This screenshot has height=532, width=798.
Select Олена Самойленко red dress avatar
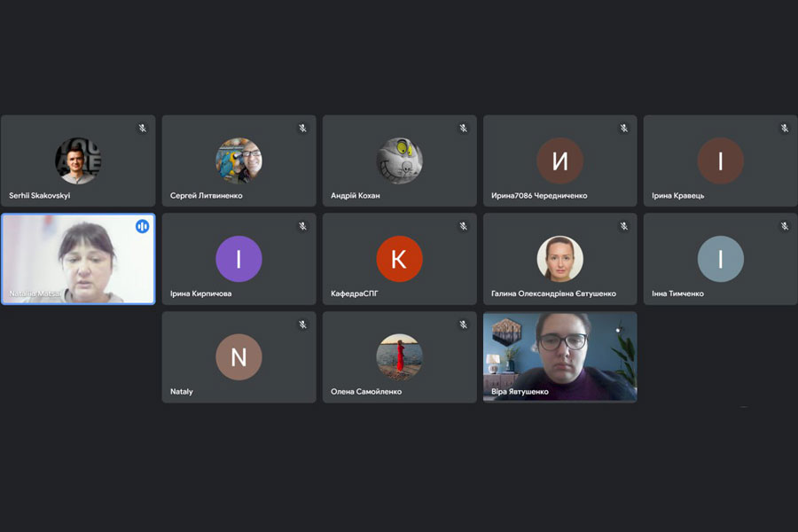[x=400, y=356]
